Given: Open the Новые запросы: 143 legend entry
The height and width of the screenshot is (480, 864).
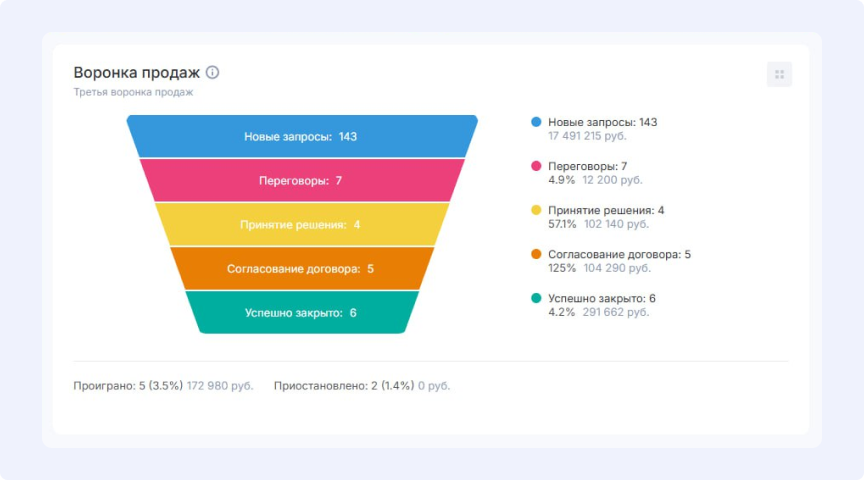Looking at the screenshot, I should [x=602, y=122].
